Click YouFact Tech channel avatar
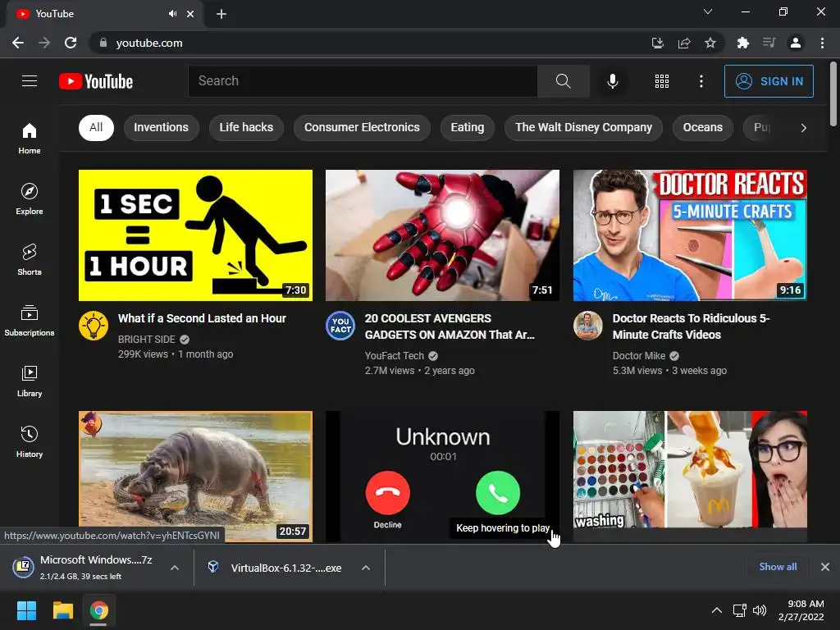 pos(340,325)
